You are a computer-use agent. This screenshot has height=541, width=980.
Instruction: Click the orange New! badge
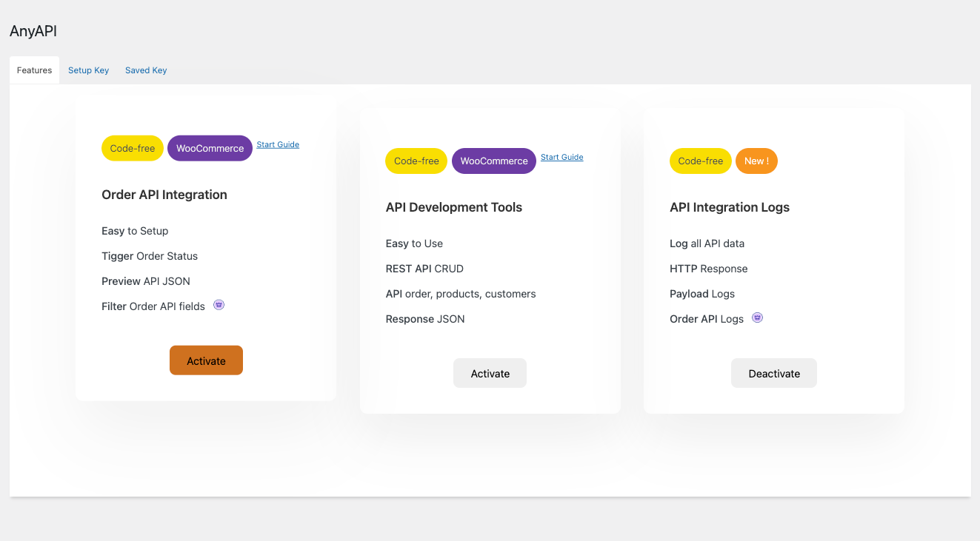756,161
